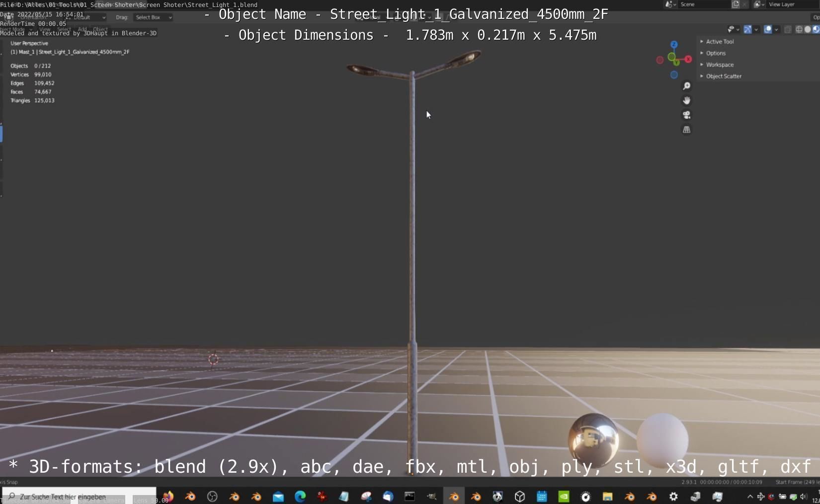Open the Scene browse dropdown

[x=671, y=4]
